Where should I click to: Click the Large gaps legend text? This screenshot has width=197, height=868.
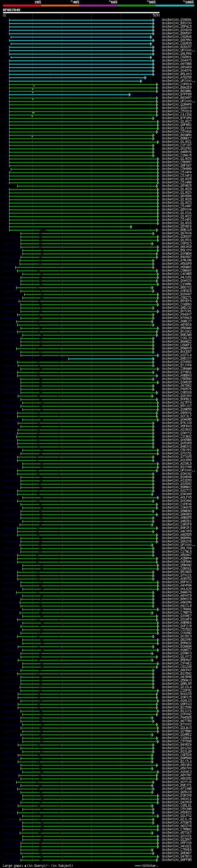click(13, 866)
